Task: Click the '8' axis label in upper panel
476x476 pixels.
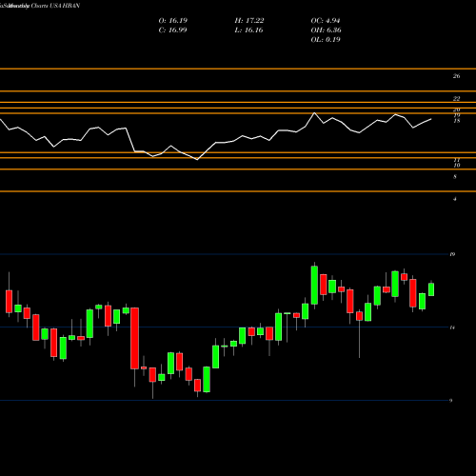Action: [455, 177]
